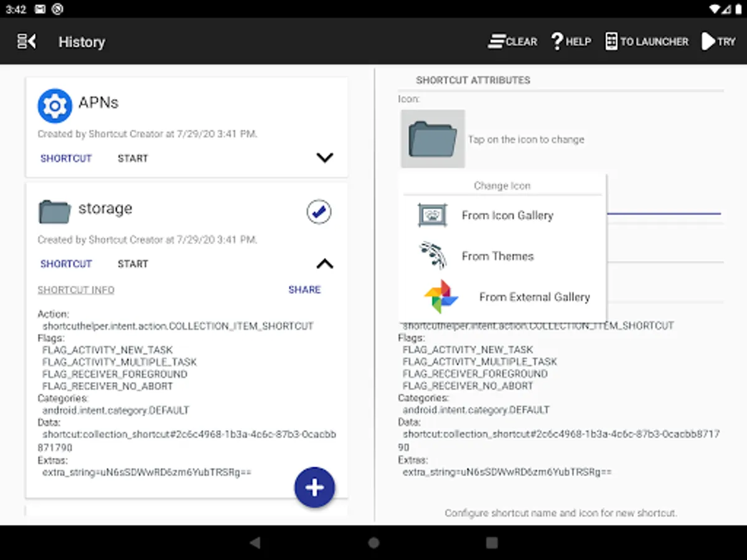
Task: Open the navigation drawer icon beside History
Action: (26, 42)
